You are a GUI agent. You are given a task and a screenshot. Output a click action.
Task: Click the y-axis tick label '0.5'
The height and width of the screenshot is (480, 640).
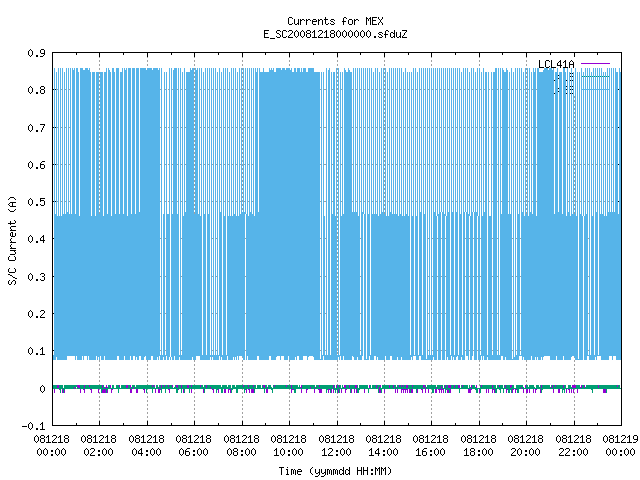coord(36,202)
